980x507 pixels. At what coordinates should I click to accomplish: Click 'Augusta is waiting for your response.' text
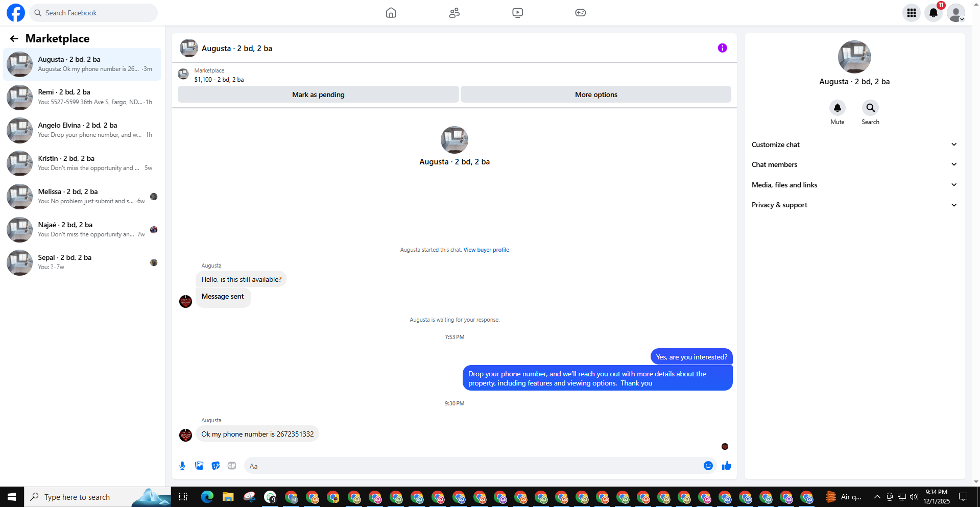pyautogui.click(x=455, y=320)
